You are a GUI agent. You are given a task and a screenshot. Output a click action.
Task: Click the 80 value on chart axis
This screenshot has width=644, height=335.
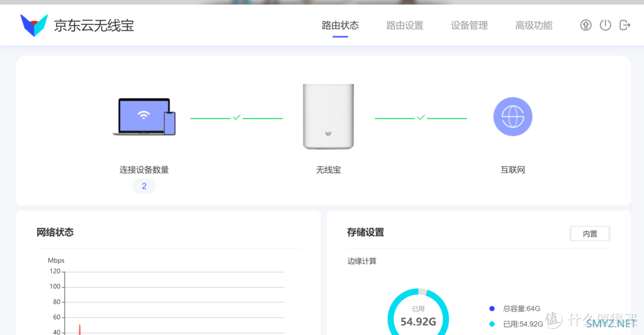click(x=57, y=302)
